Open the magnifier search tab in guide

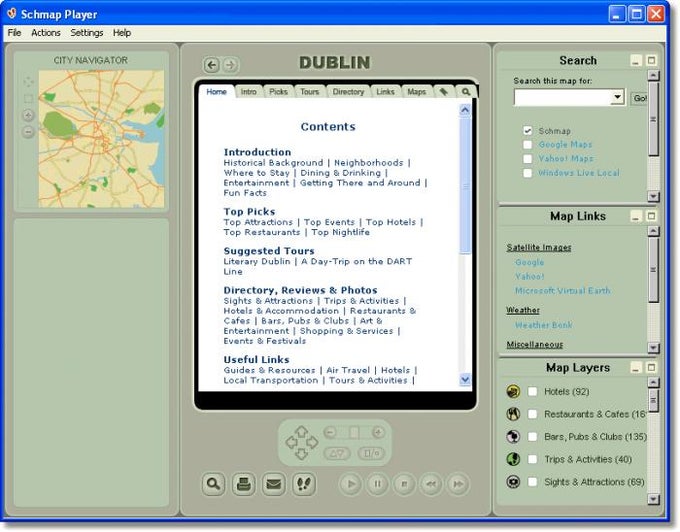point(466,91)
